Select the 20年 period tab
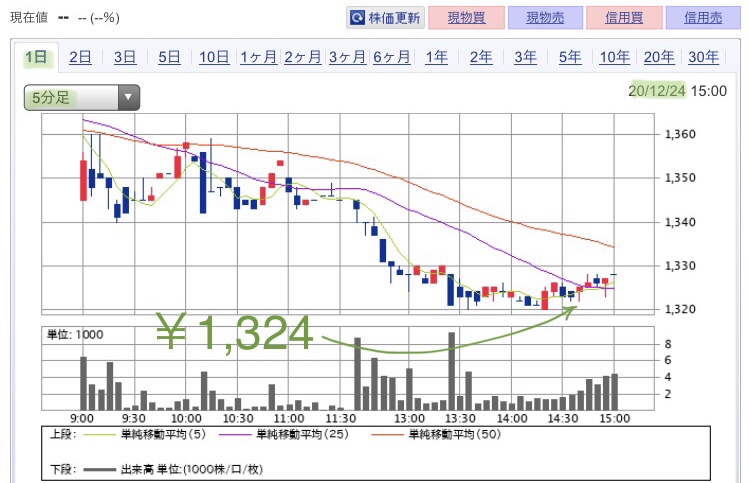This screenshot has width=749, height=483. coord(659,57)
